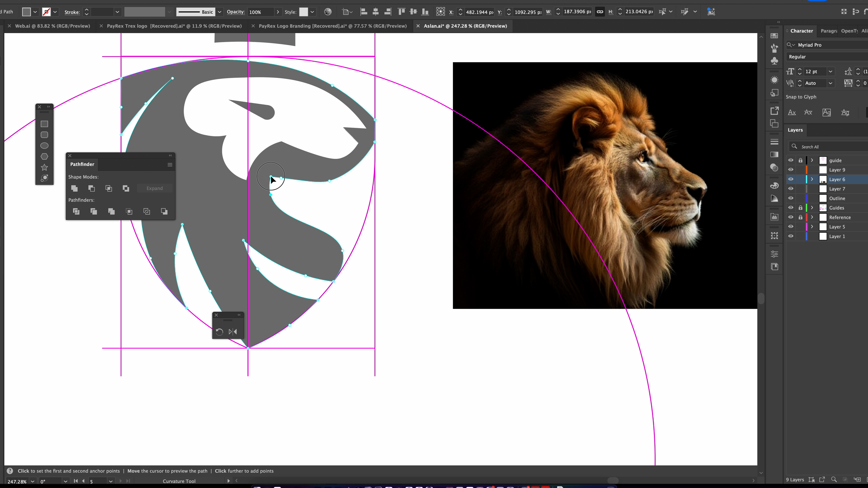Switch to the Web.ai document tab
Screen dimensions: 868x488
tap(52, 26)
